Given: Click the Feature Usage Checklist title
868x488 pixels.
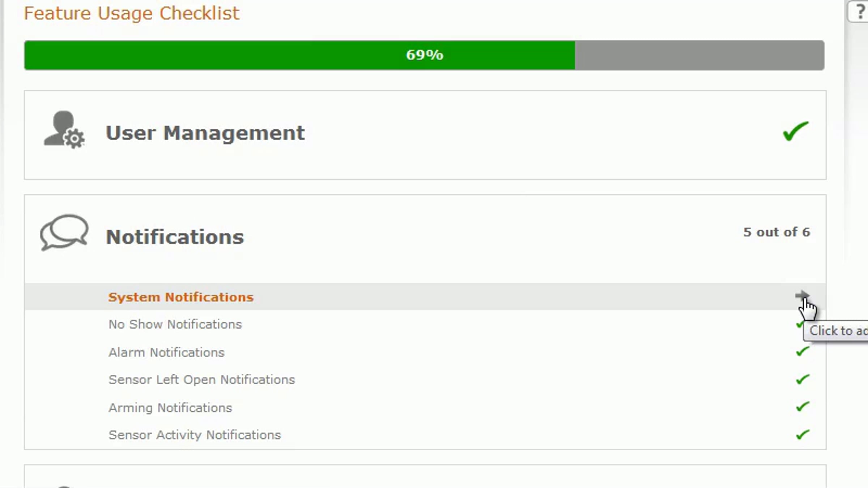Looking at the screenshot, I should coord(131,13).
